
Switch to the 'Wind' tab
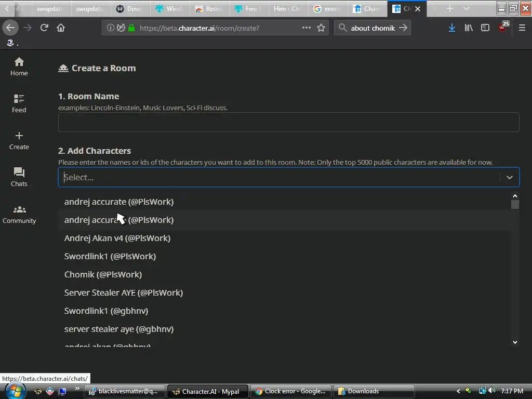click(169, 9)
